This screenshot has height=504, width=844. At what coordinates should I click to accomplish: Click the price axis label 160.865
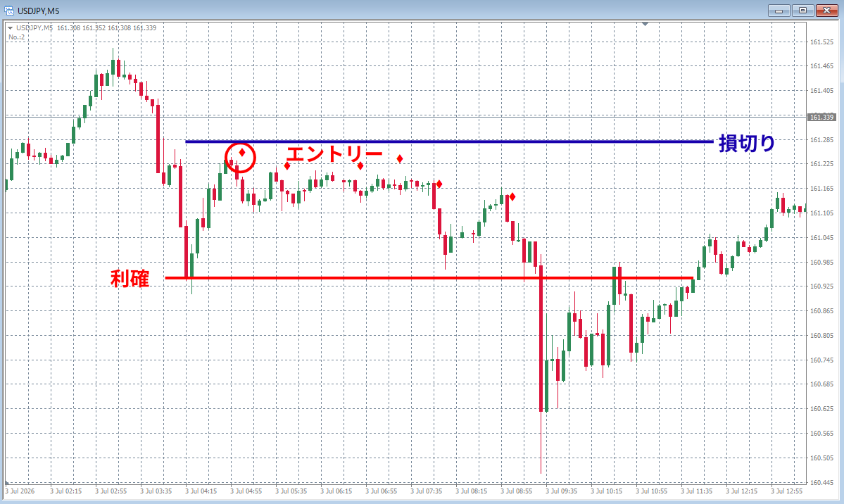[x=821, y=310]
